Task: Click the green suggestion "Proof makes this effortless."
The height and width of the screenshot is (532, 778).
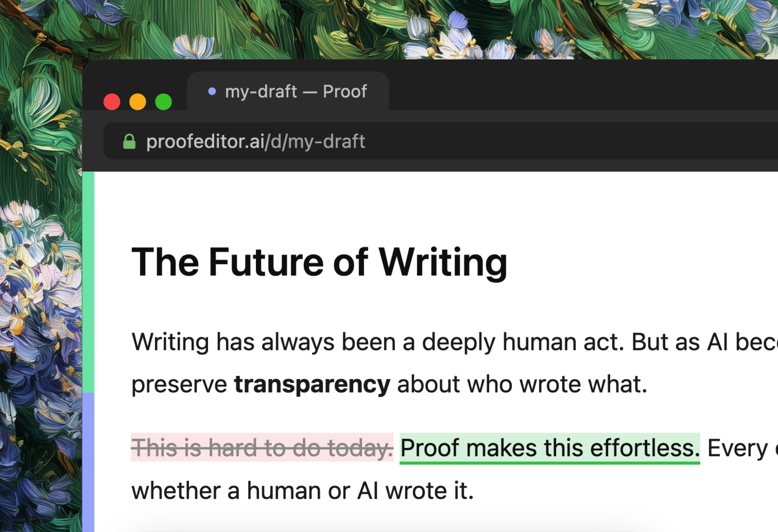Action: [x=550, y=448]
